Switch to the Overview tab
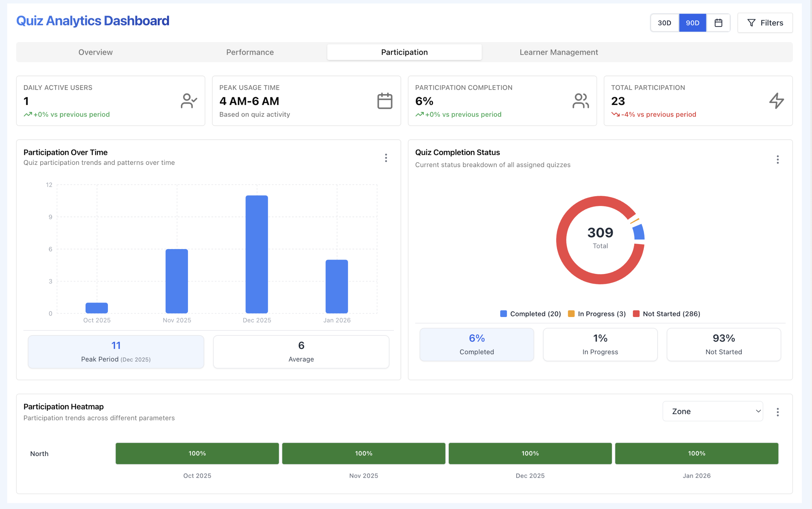 click(95, 52)
